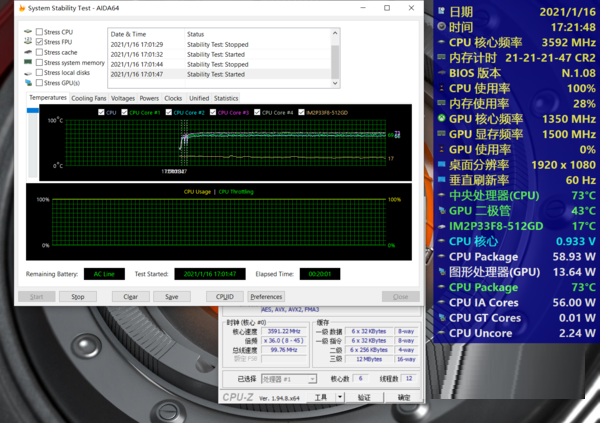Click the Xbox-style GPU core frequency icon

coord(440,119)
